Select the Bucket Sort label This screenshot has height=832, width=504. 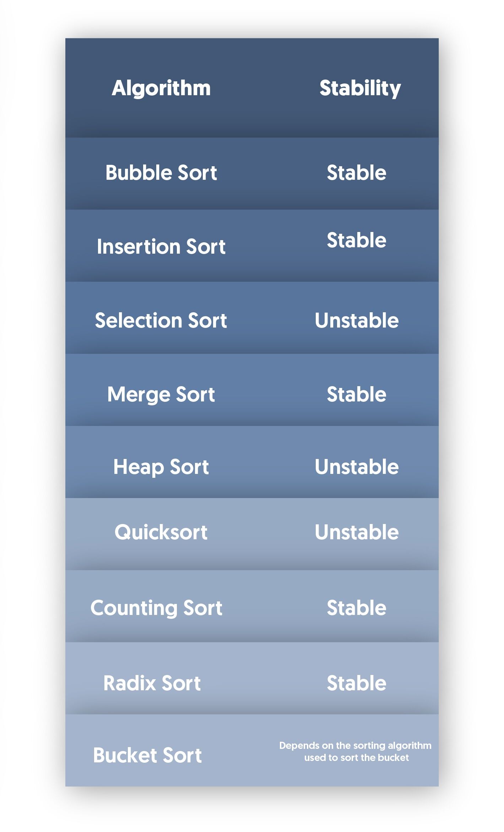pyautogui.click(x=147, y=755)
